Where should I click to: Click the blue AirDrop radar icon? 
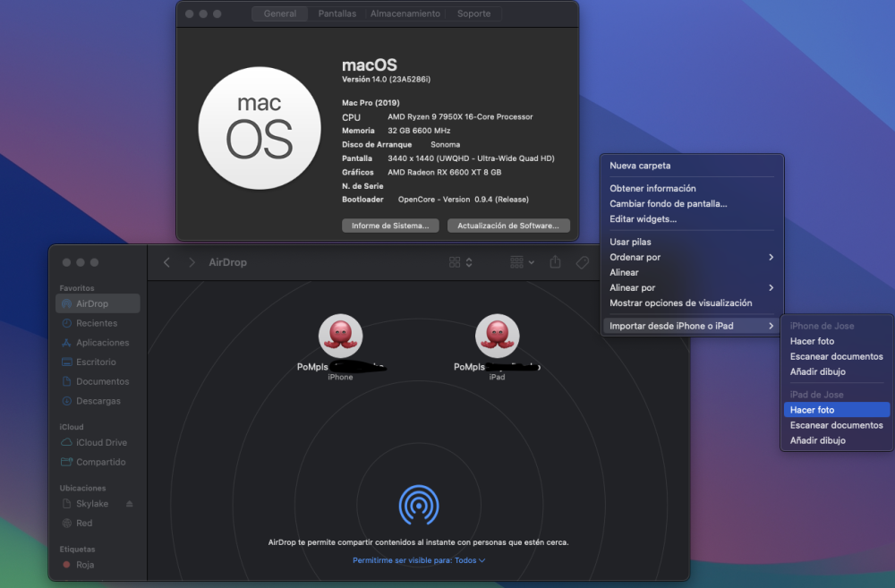point(418,505)
